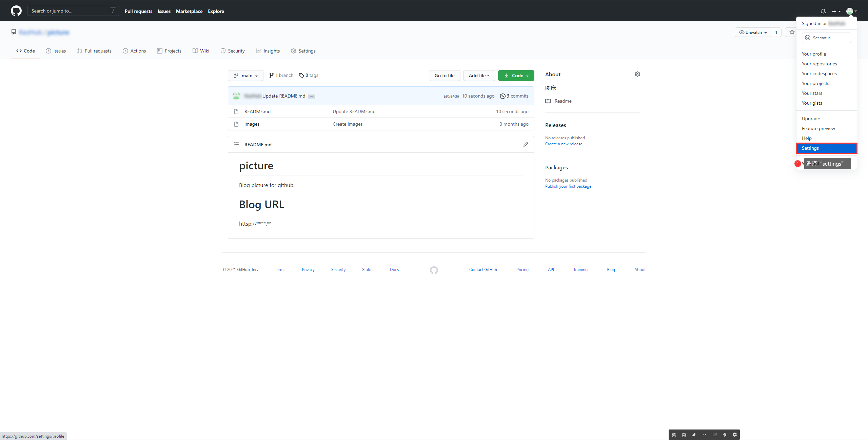The image size is (868, 440).
Task: Open the notifications bell icon
Action: (x=823, y=11)
